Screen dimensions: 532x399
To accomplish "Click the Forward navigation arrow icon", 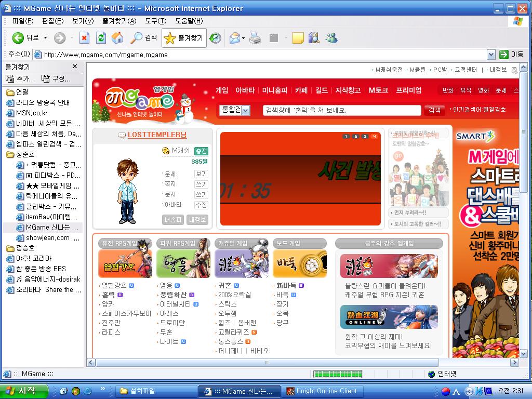I will 60,37.
